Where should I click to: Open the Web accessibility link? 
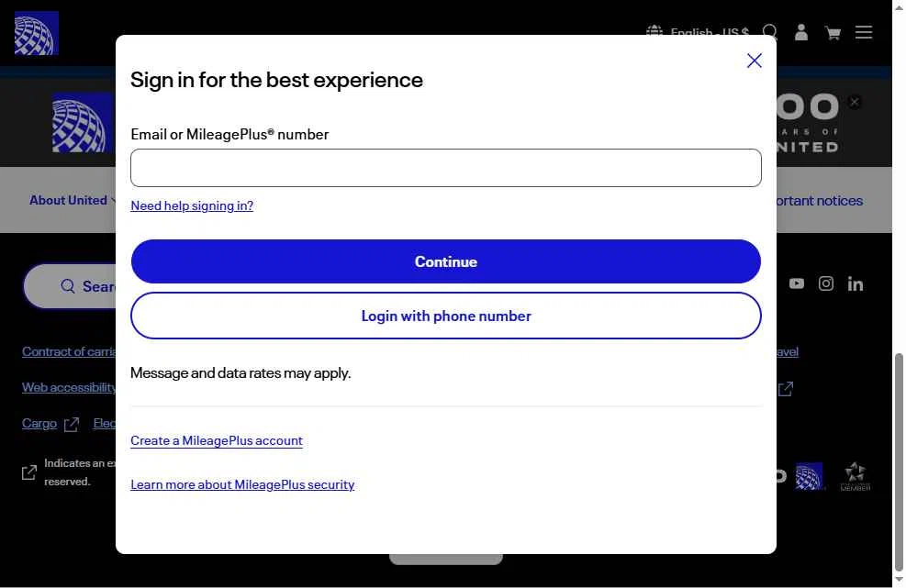pos(69,388)
